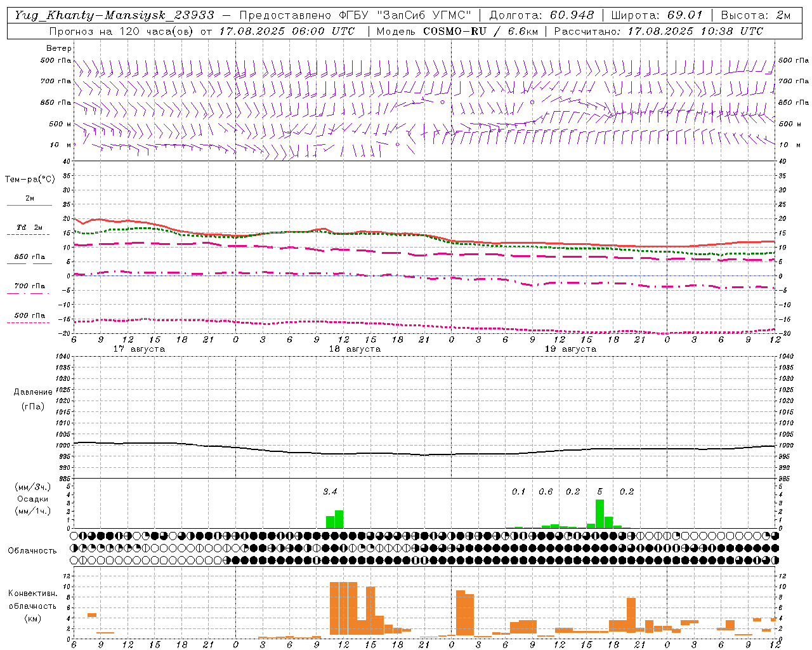Click the 17 августа date label
This screenshot has width=812, height=650.
click(x=139, y=349)
